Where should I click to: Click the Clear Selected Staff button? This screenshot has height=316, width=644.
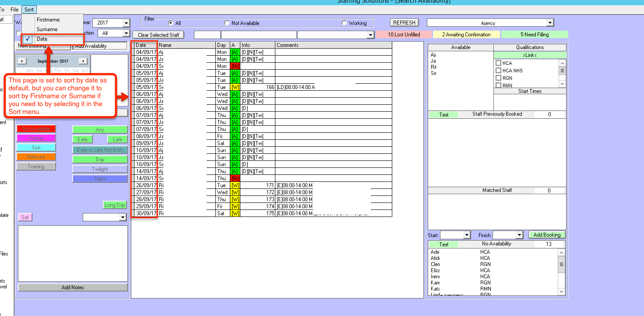pos(158,35)
